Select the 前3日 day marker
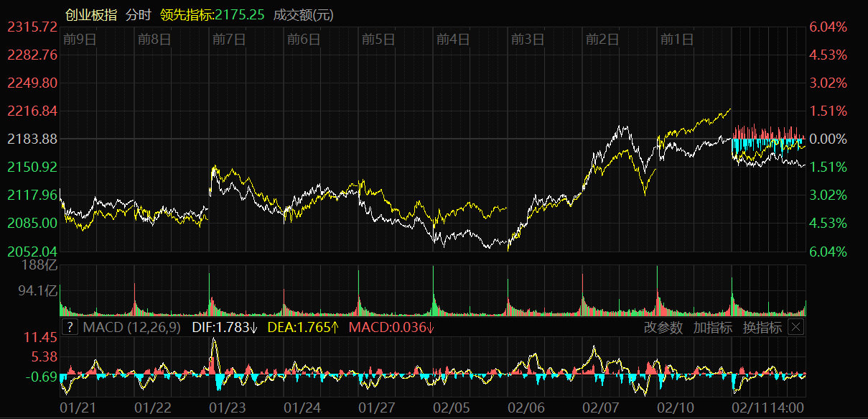This screenshot has height=419, width=868. [x=528, y=39]
